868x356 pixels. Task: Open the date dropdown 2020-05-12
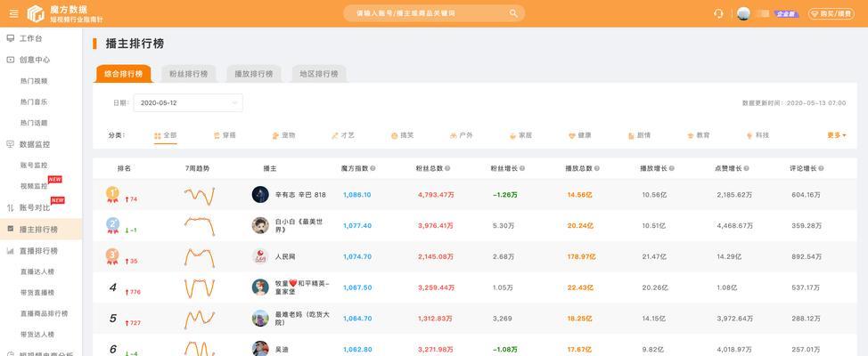(188, 103)
